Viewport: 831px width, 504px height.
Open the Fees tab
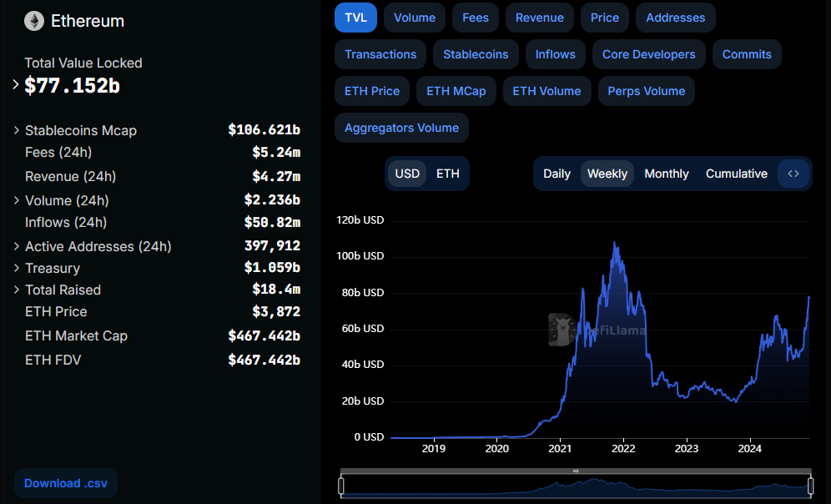475,18
